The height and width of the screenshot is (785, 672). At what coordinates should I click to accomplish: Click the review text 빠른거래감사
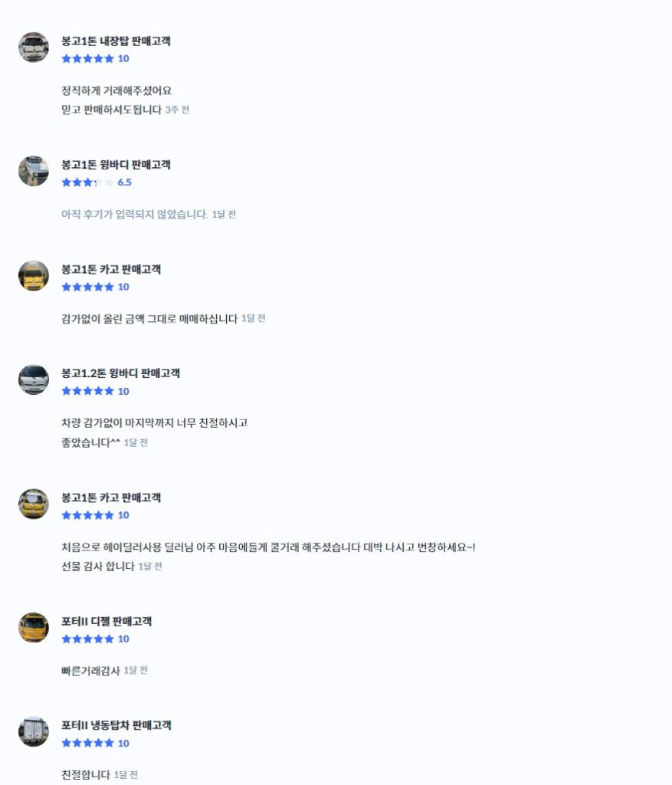(x=90, y=671)
